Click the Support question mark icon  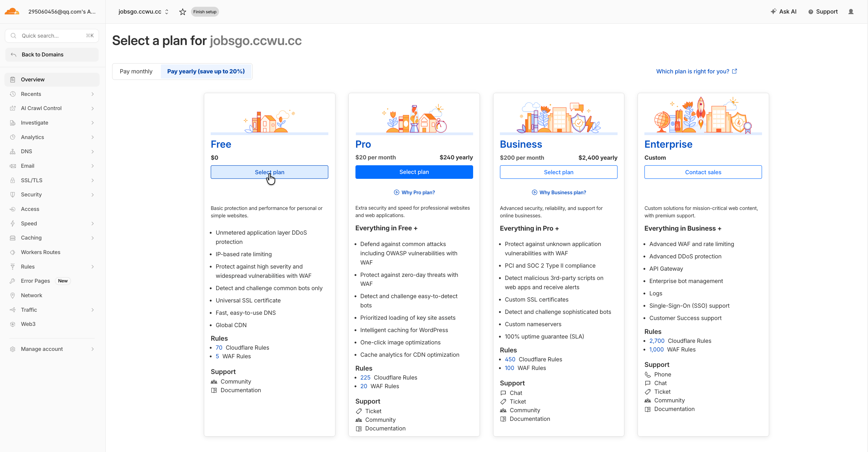pyautogui.click(x=811, y=12)
